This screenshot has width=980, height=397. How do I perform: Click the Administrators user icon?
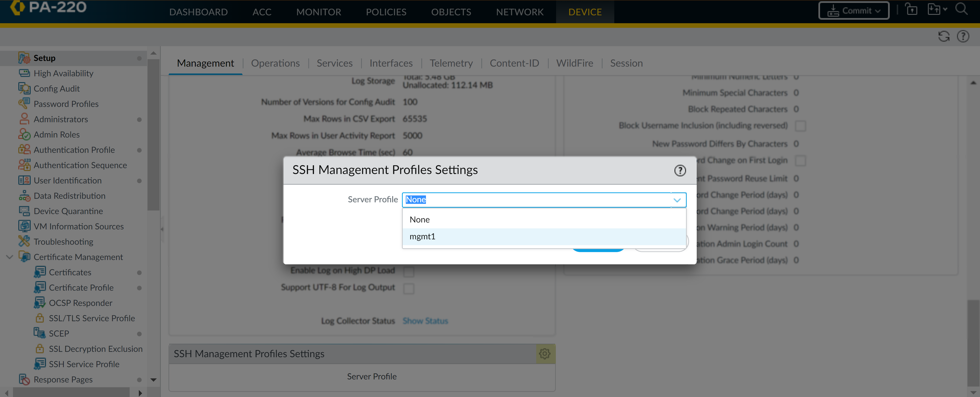(x=24, y=119)
